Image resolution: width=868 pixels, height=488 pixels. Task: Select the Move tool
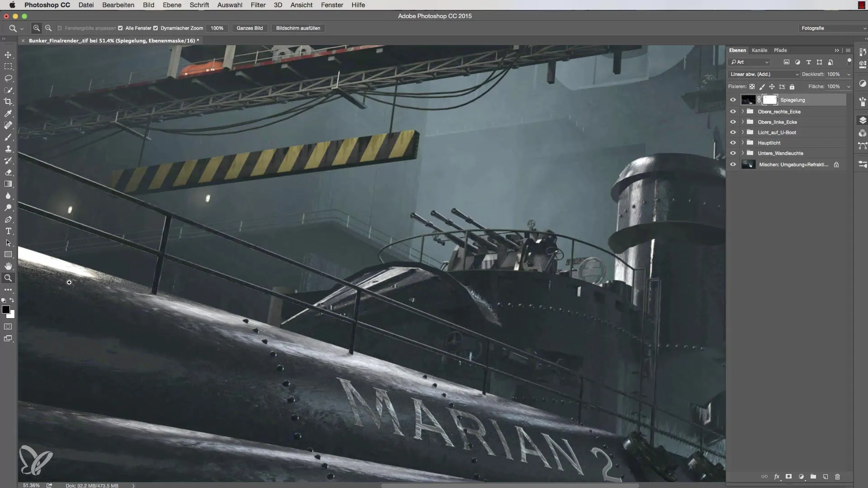(8, 55)
